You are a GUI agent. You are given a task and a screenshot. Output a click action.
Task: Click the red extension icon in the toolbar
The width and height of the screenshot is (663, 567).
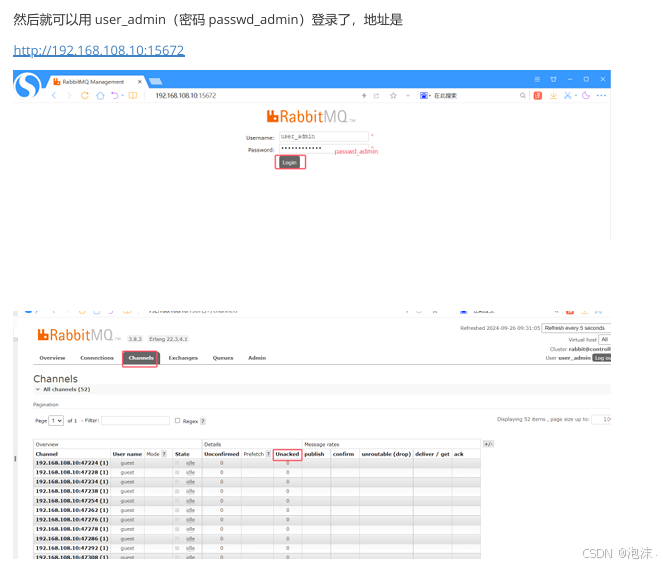tap(537, 96)
